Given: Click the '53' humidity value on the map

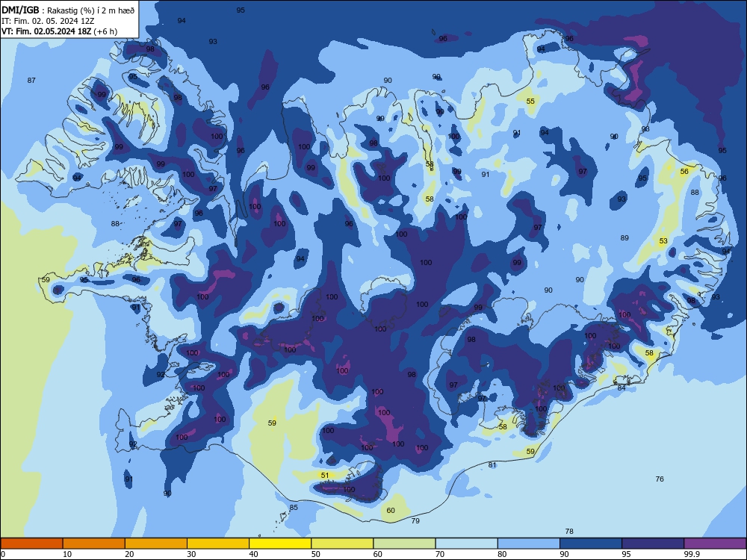Looking at the screenshot, I should [663, 241].
